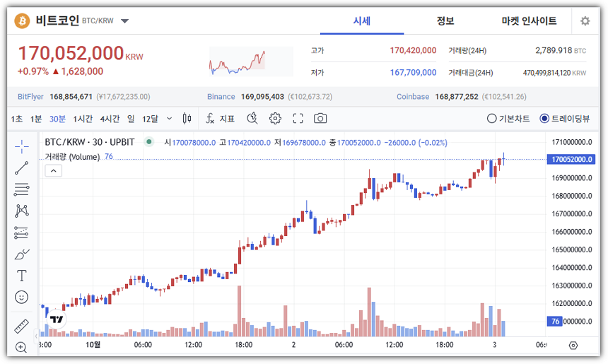Set interval to 12달
Image resolution: width=608 pixels, height=364 pixels.
pyautogui.click(x=150, y=119)
